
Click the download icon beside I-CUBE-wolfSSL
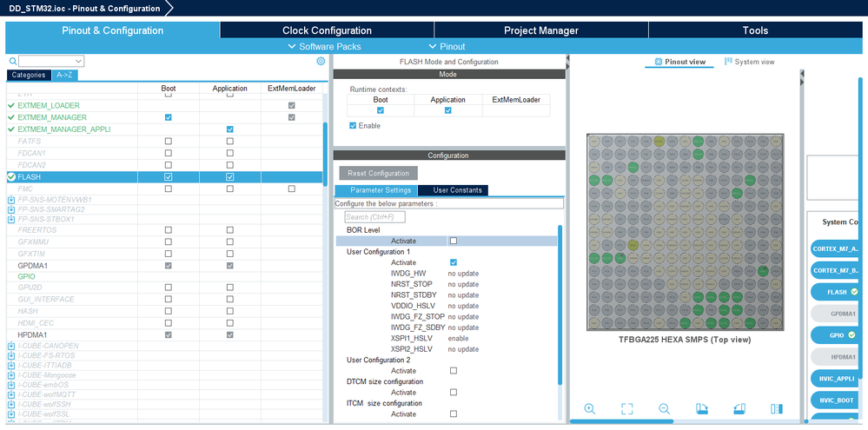coord(11,414)
